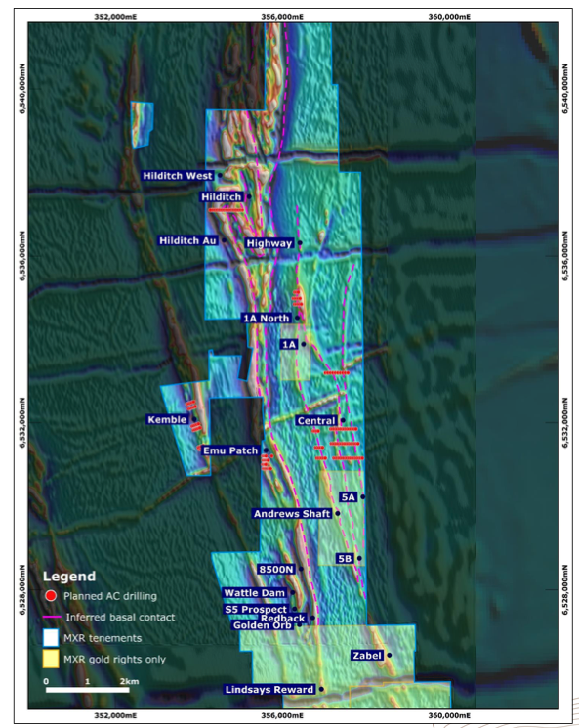Click the Planned AC drilling legend text

coord(110,596)
